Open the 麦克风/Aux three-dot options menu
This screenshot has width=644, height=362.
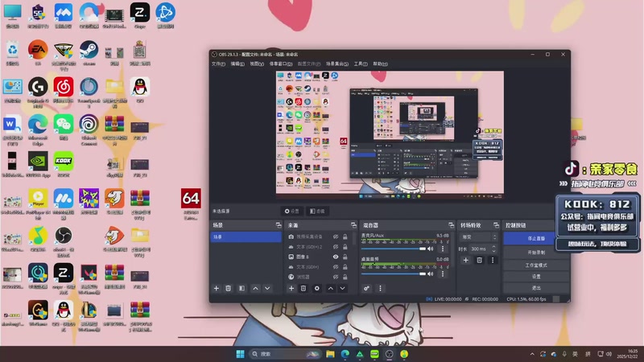coord(442,249)
